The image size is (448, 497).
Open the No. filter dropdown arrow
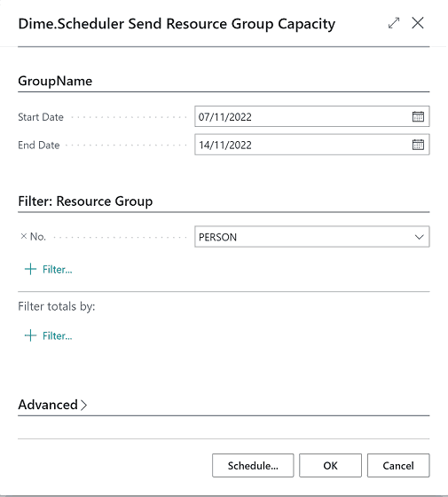coord(419,237)
